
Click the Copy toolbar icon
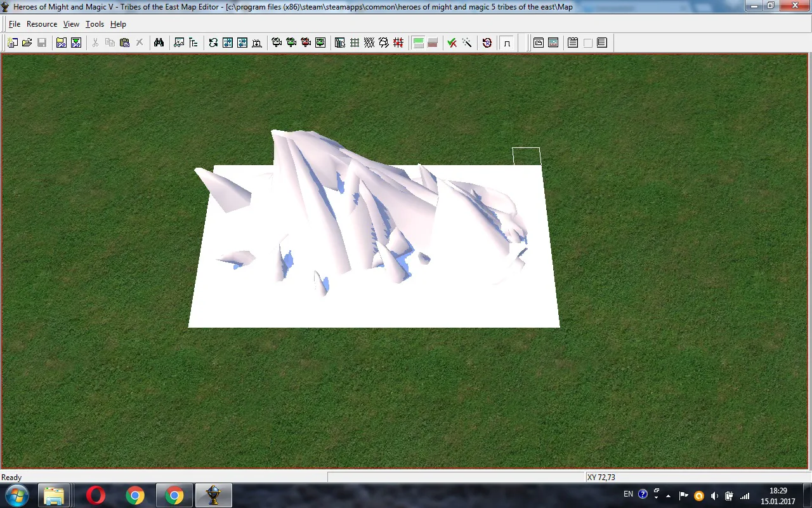[110, 43]
